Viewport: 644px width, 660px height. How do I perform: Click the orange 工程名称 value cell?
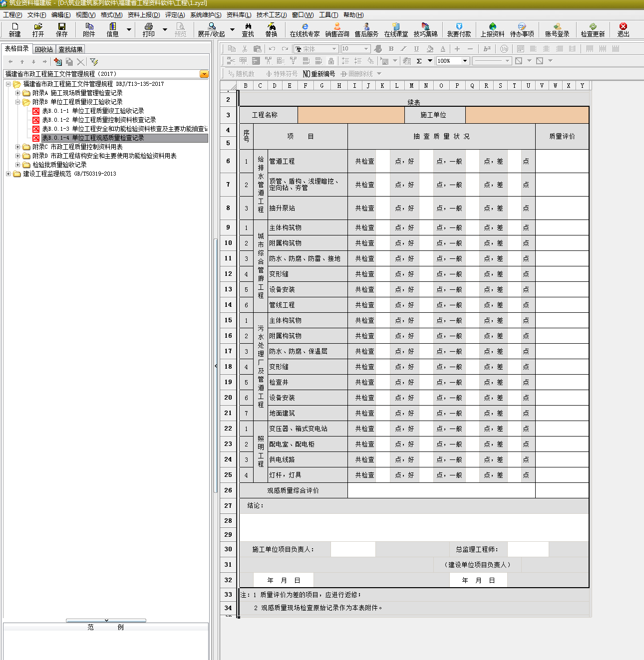[x=350, y=115]
